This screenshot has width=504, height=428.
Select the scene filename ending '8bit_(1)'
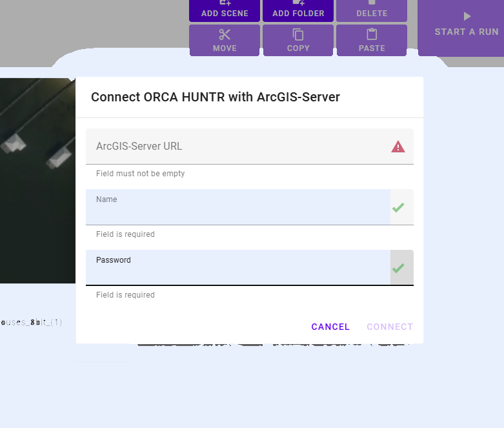[31, 322]
